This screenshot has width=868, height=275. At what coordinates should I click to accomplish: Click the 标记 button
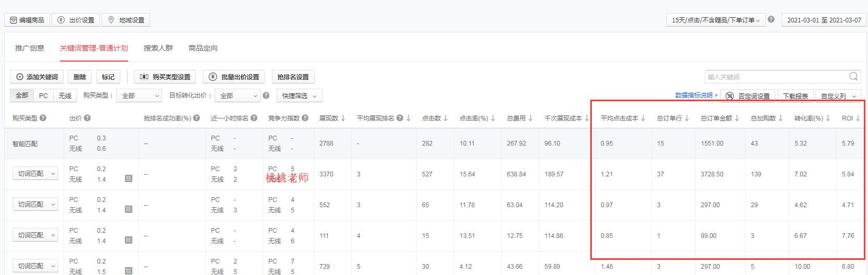108,77
